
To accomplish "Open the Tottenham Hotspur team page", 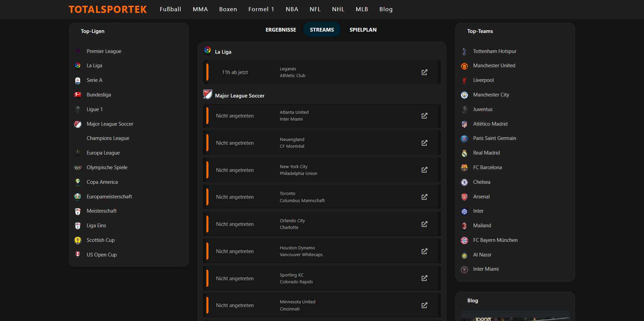I will point(494,51).
